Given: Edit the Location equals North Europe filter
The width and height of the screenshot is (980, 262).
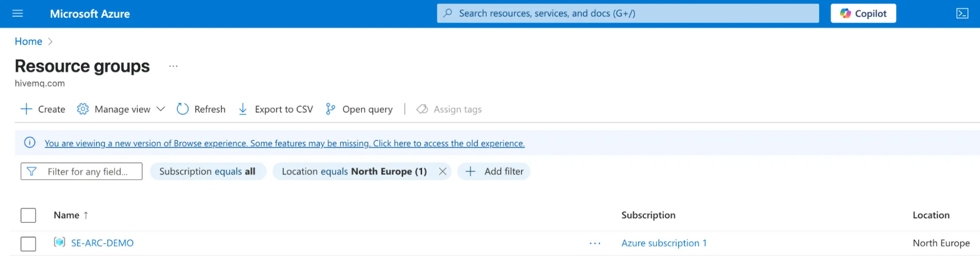Looking at the screenshot, I should [x=354, y=171].
